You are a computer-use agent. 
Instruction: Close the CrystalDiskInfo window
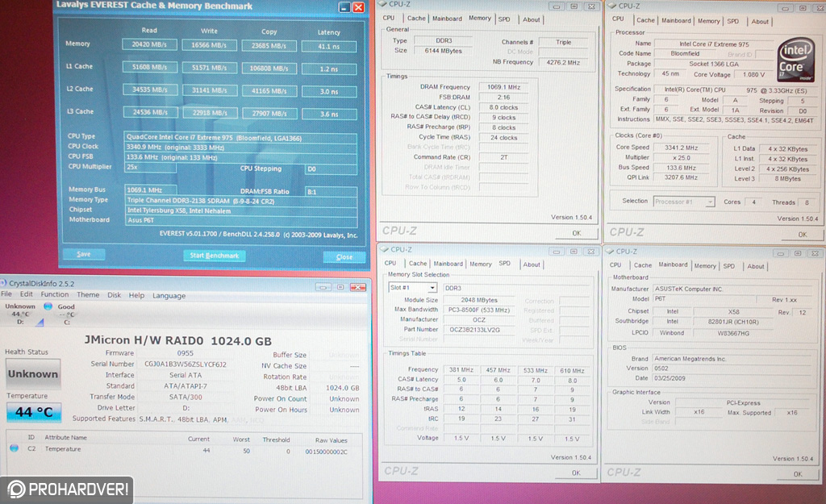[x=357, y=287]
